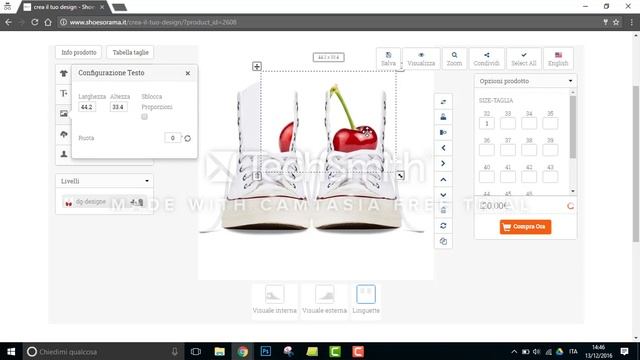Select the add text tool
The image size is (640, 360).
coord(64,93)
